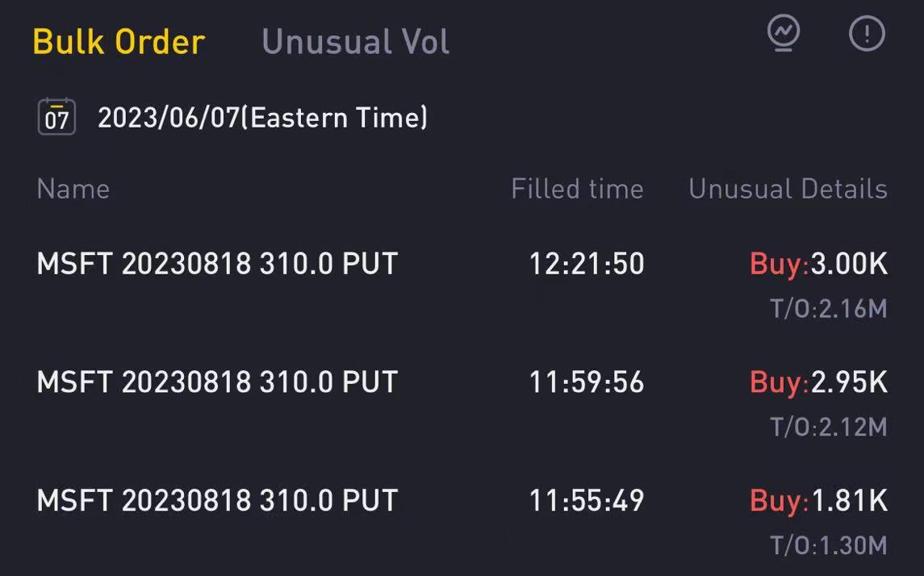Open the calendar date picker icon

[56, 117]
